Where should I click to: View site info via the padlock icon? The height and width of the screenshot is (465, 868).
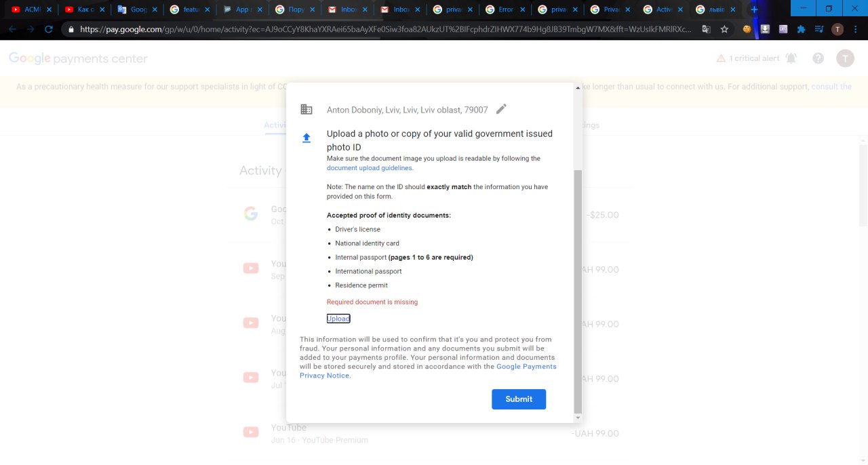pyautogui.click(x=71, y=30)
